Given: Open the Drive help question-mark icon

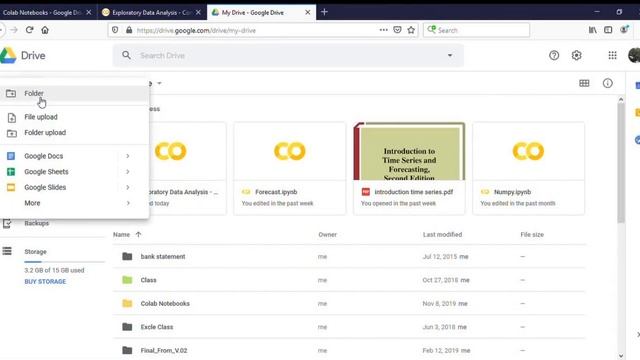Looking at the screenshot, I should pyautogui.click(x=554, y=56).
